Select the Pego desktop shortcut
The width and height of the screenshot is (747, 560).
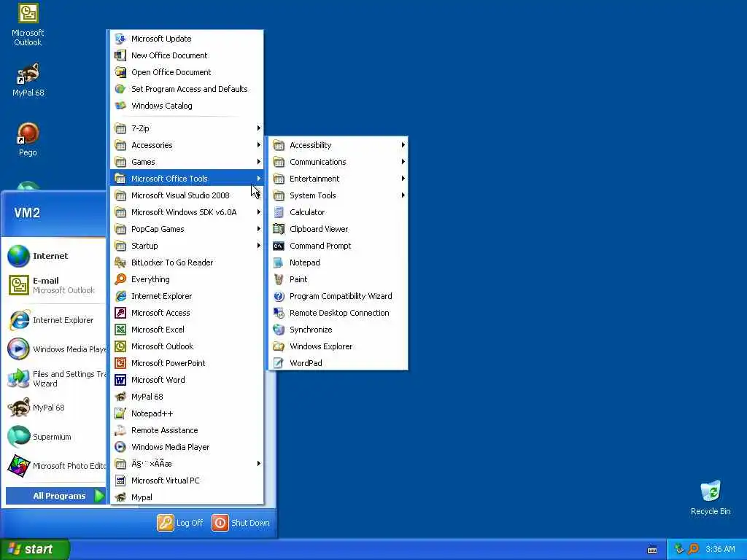coord(28,139)
